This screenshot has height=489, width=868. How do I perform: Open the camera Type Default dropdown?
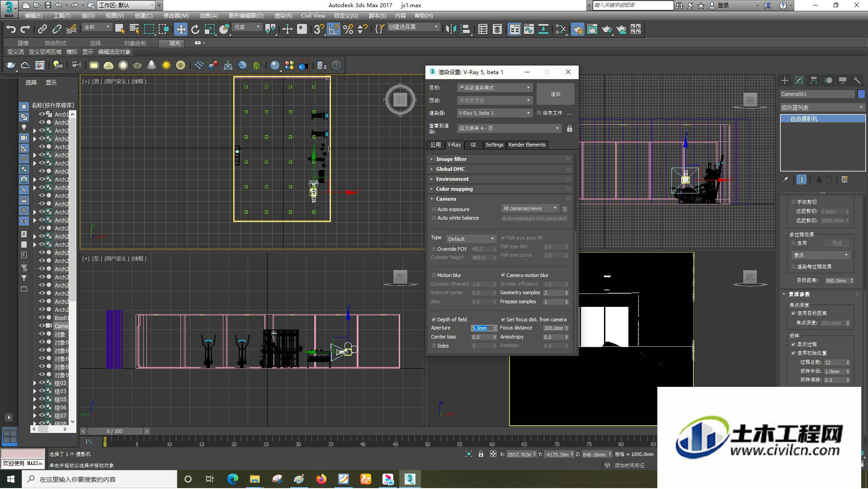(x=471, y=239)
